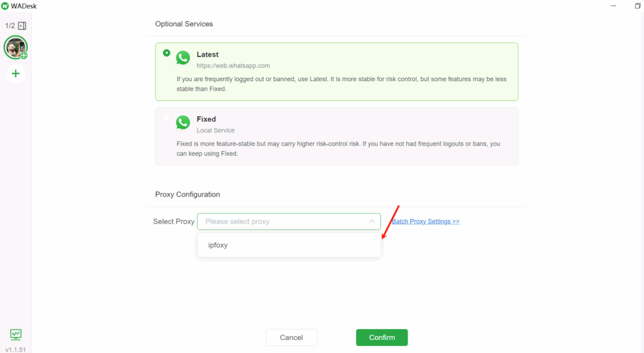644x353 pixels.
Task: Open Batch Proxy Settings link
Action: tap(426, 221)
